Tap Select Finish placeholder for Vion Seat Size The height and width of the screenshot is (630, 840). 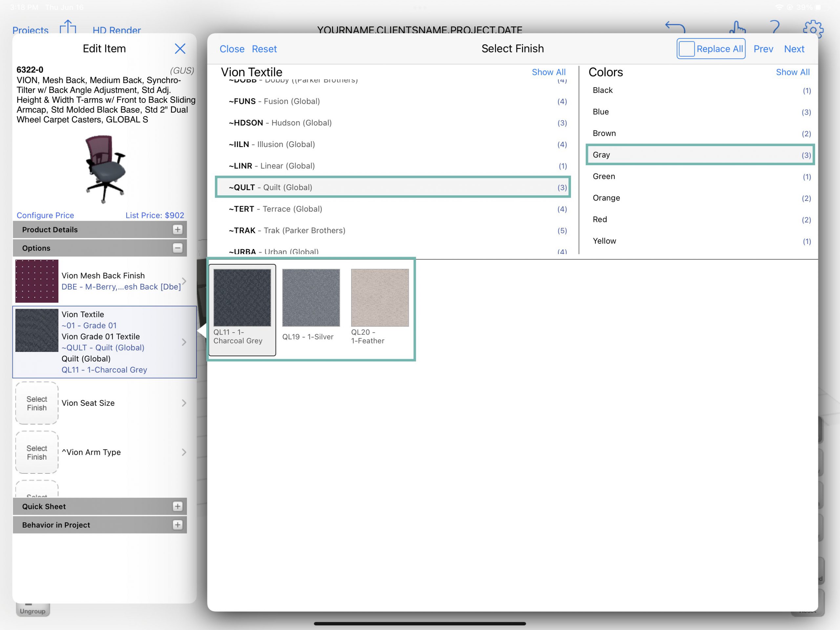[x=37, y=403]
